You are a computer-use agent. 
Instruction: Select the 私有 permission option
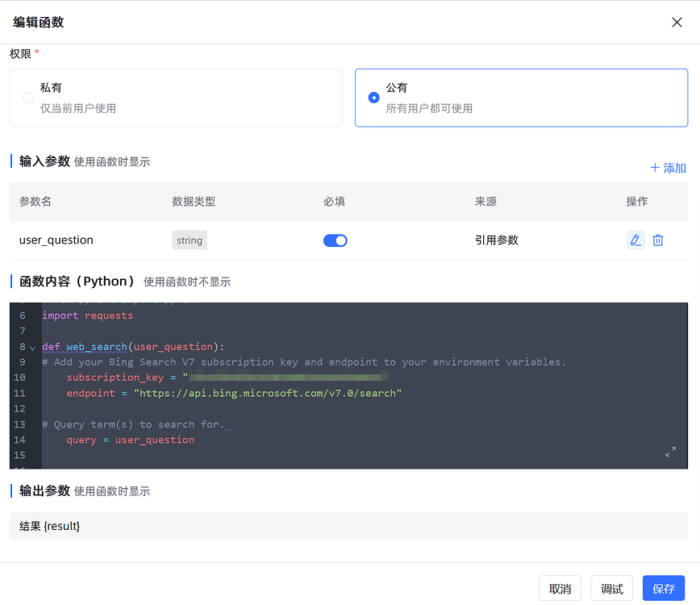(176, 98)
